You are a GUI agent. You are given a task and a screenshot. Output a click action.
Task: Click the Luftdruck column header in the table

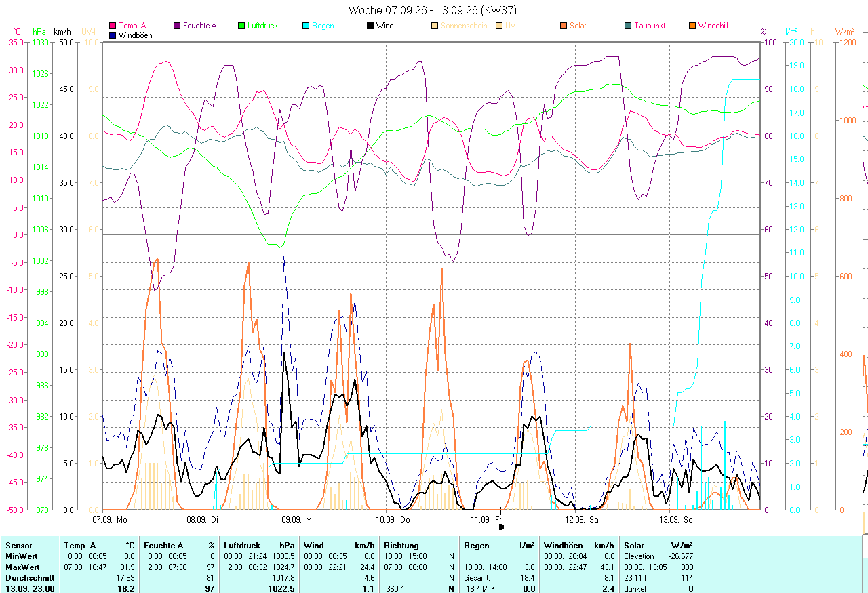point(239,545)
